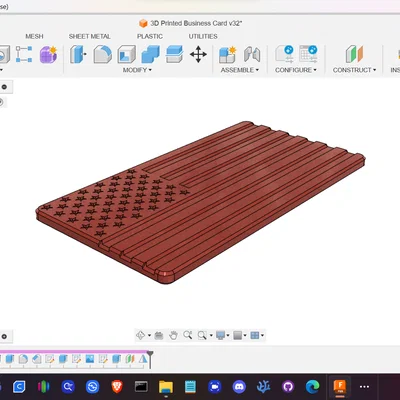Select the fillet feature in the timeline

23,359
